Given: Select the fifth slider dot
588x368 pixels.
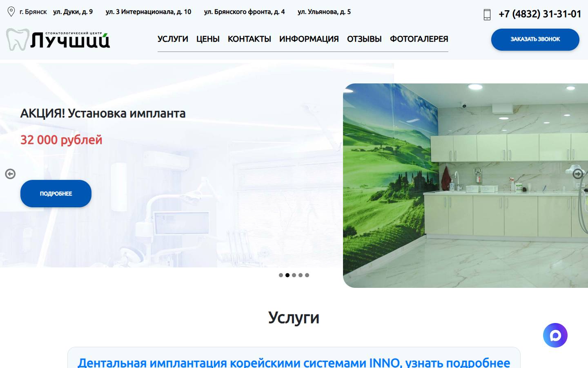Looking at the screenshot, I should (307, 275).
